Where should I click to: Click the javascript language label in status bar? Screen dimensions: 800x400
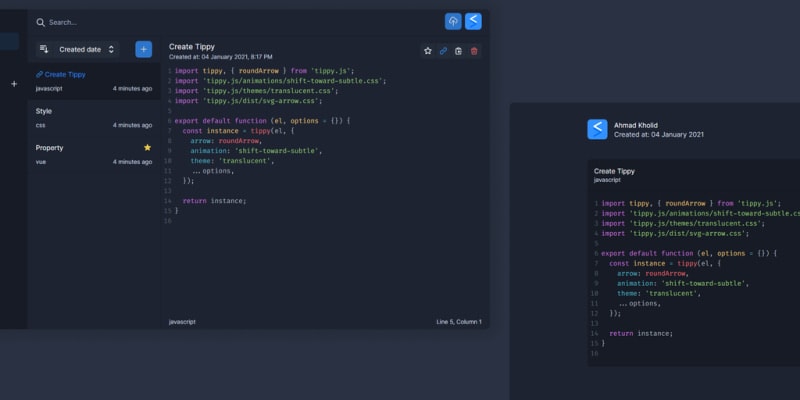182,322
